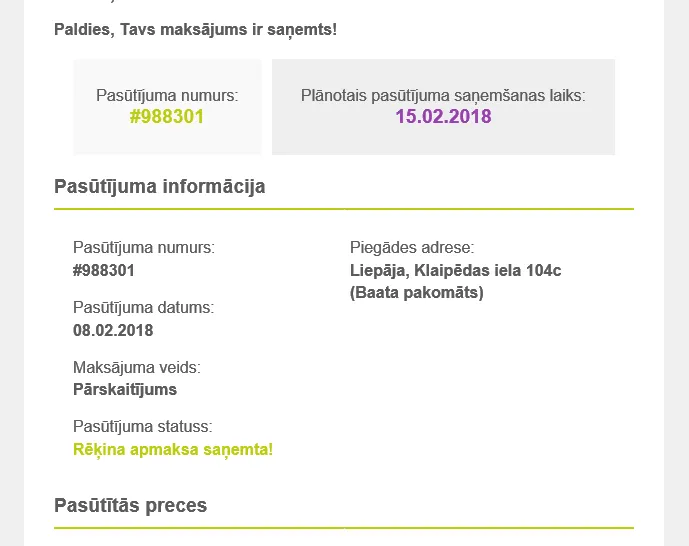This screenshot has height=546, width=689.
Task: Click the payment type 'Pārskaitījums'
Action: coord(125,390)
